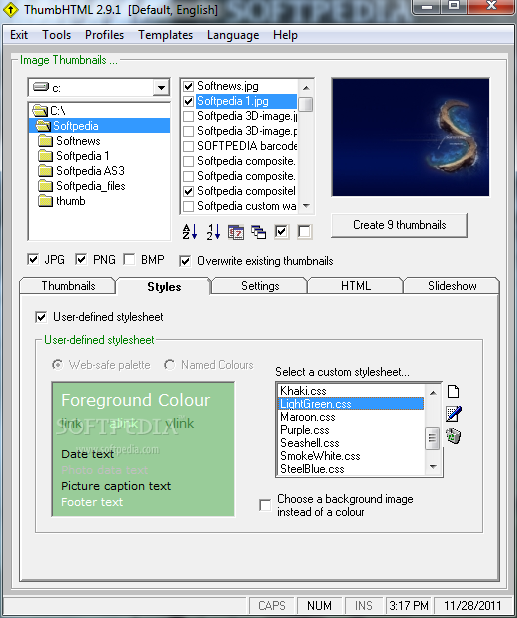
Task: Click the NUM status bar indicator
Action: pos(319,605)
